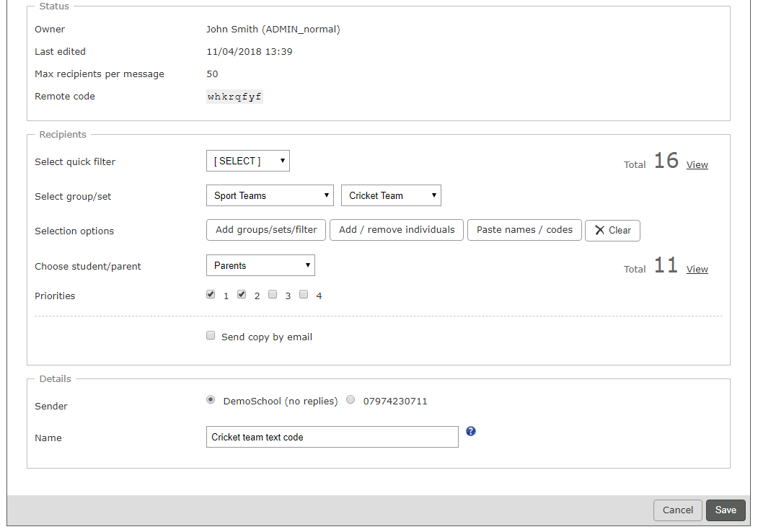Click the Add groups/sets/filter button
Viewport: 758px width, 532px height.
265,230
